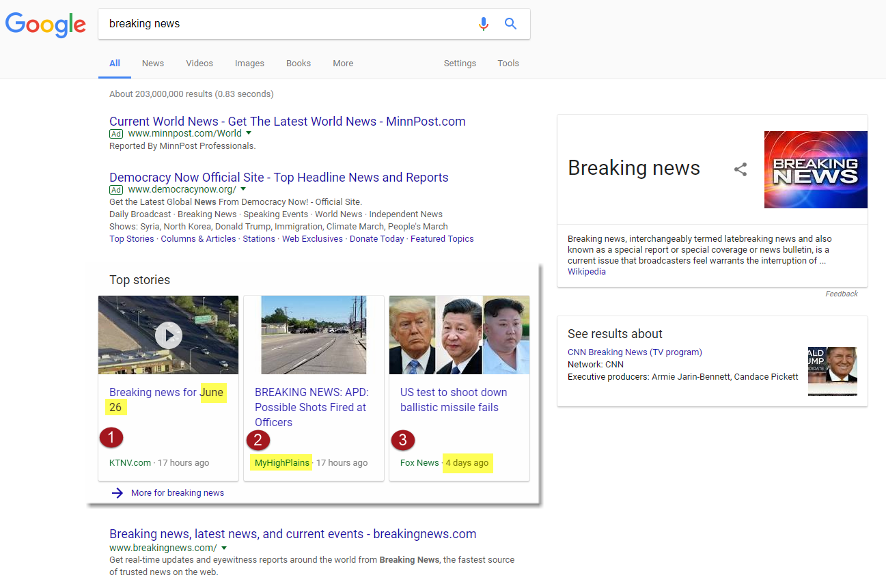Open the Wikipedia link in knowledge panel

coord(587,272)
